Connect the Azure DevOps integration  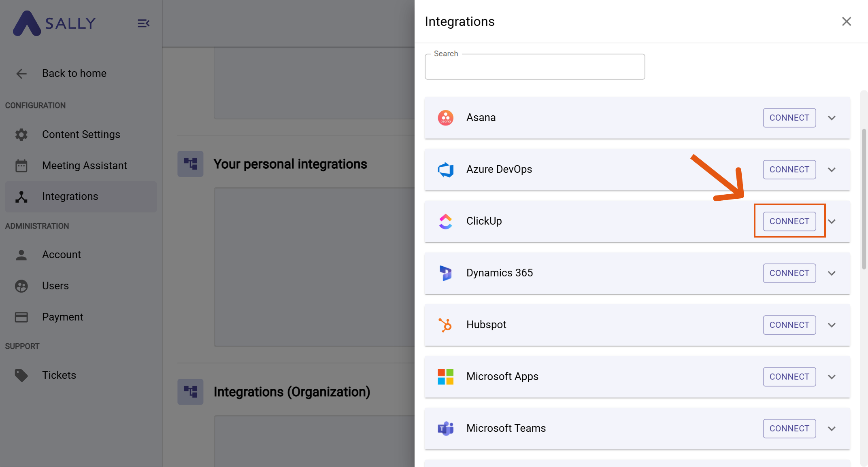[789, 170]
